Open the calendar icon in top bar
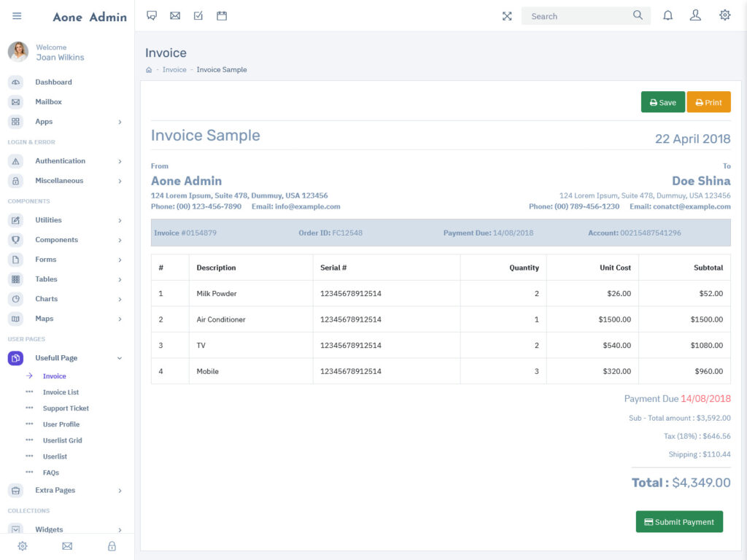The height and width of the screenshot is (560, 747). pos(222,16)
